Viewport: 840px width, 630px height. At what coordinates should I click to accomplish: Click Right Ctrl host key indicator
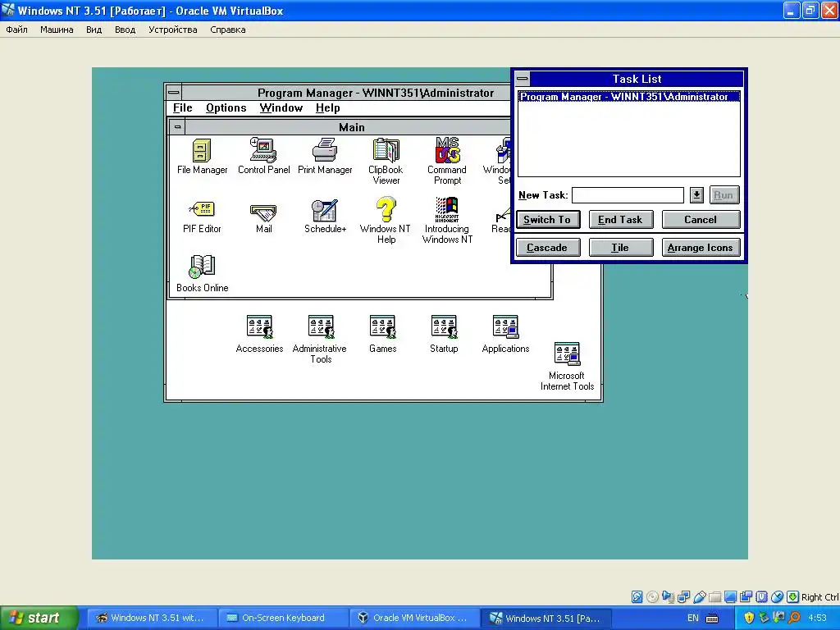(x=819, y=597)
